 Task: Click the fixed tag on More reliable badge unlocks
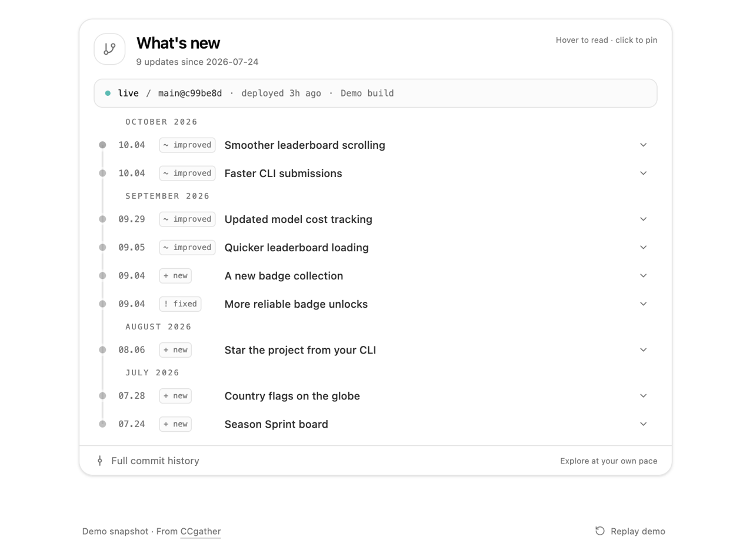pyautogui.click(x=180, y=304)
